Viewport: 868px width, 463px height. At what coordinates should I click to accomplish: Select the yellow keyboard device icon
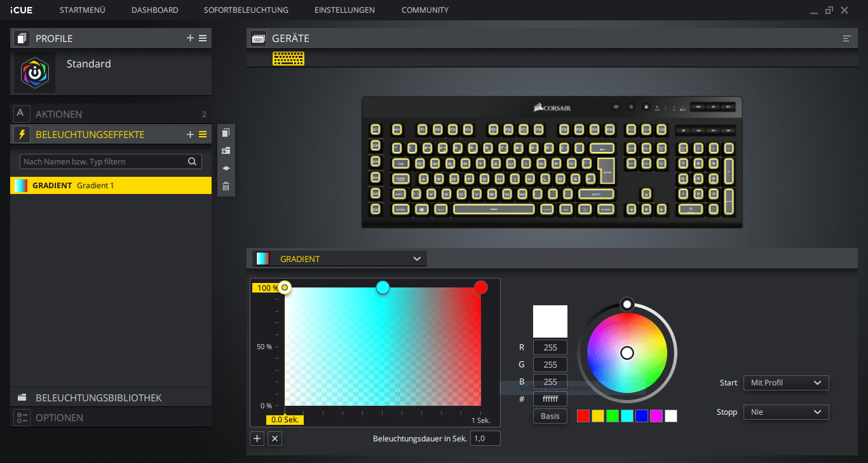coord(288,59)
